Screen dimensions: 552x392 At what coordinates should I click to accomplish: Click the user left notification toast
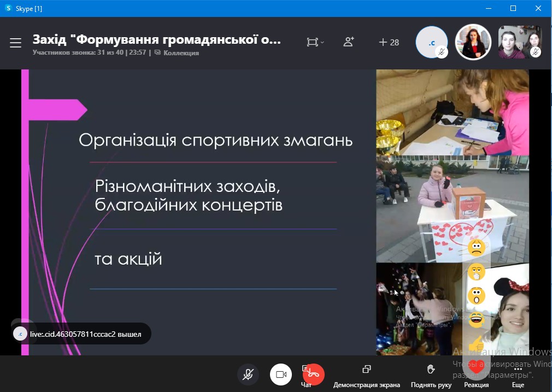pos(81,334)
